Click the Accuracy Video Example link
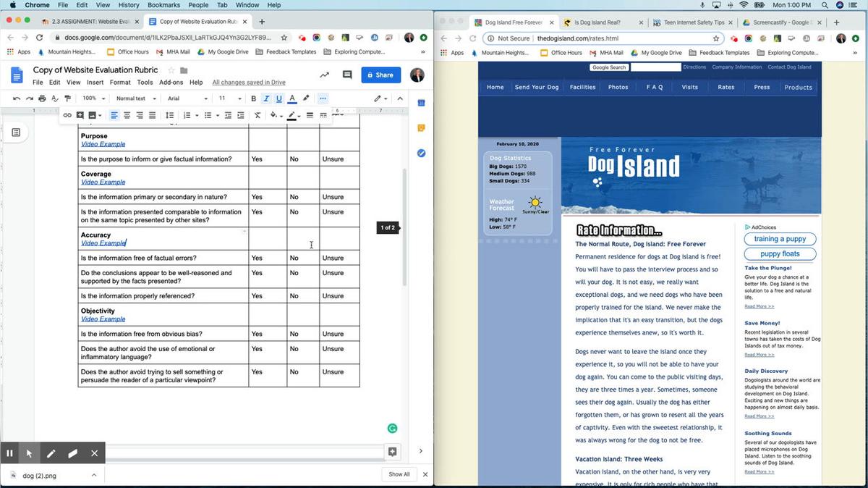The image size is (868, 488). [103, 243]
